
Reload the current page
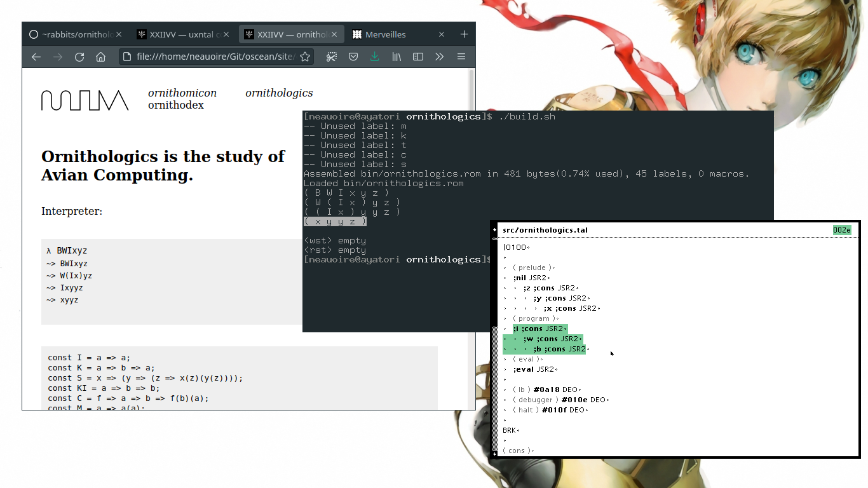point(79,57)
